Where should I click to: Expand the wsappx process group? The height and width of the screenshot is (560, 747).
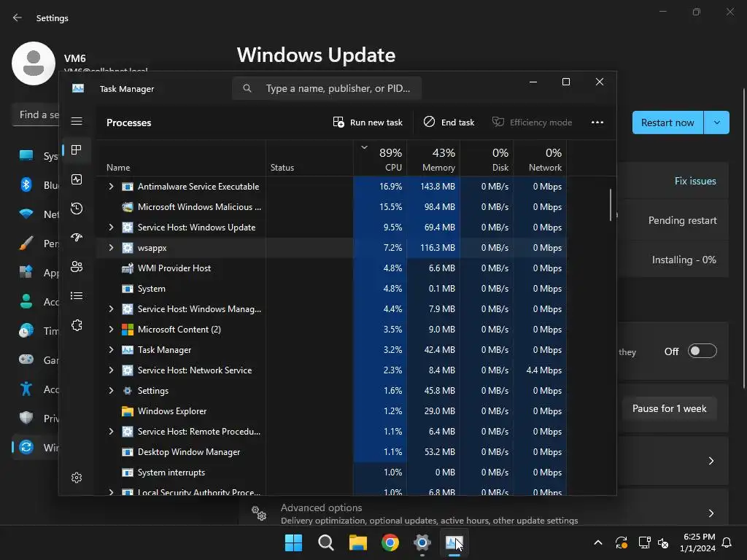point(111,248)
